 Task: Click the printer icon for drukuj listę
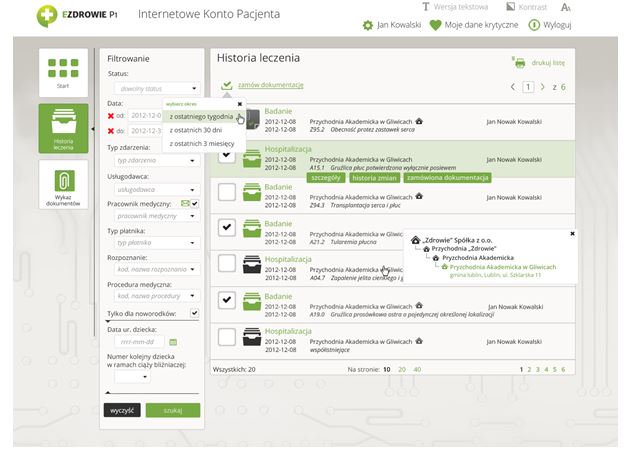tap(519, 62)
